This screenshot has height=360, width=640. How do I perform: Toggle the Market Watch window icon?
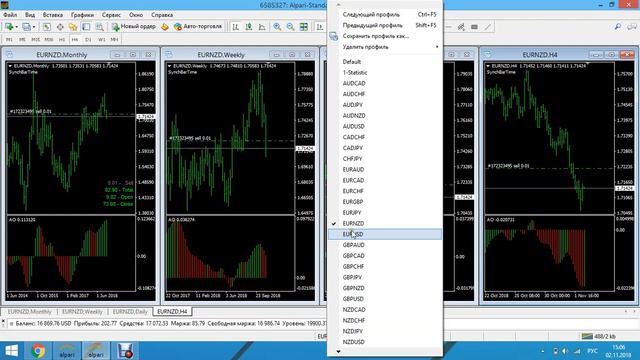47,27
